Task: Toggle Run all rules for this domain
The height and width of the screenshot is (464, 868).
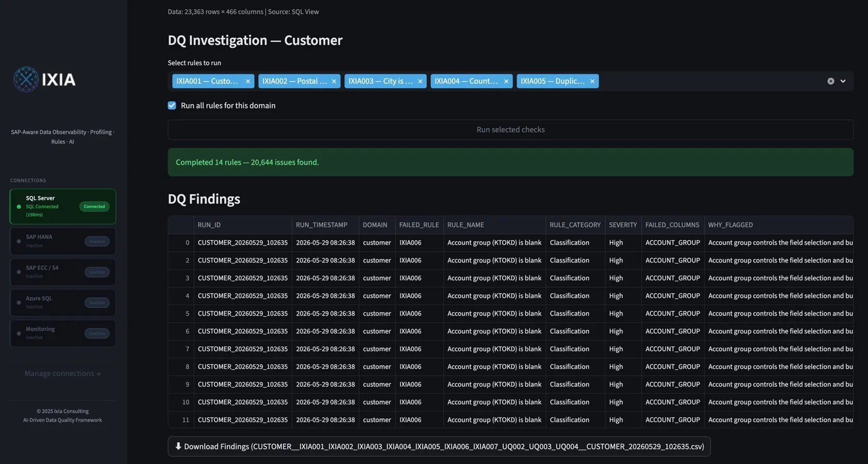Action: coord(172,105)
